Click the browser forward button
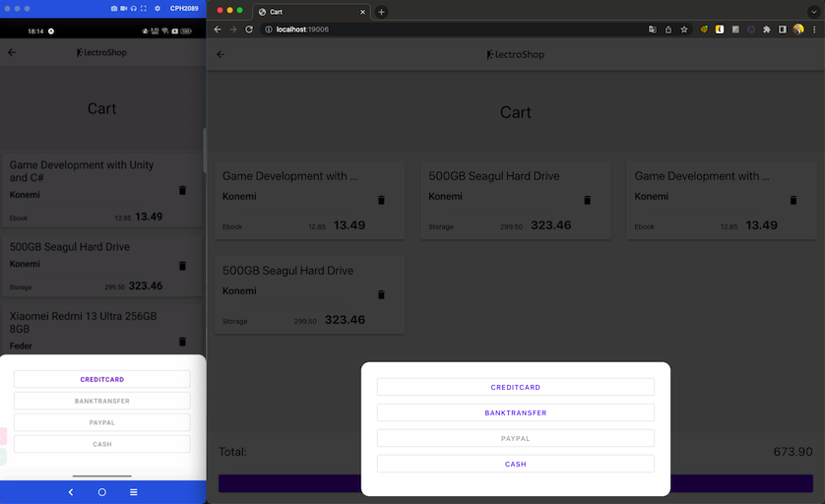The height and width of the screenshot is (504, 825). [233, 30]
